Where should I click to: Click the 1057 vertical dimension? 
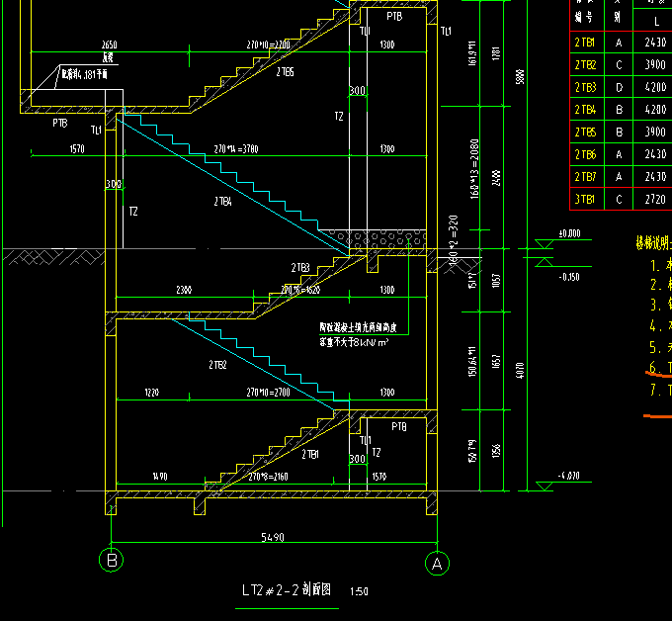[x=496, y=281]
